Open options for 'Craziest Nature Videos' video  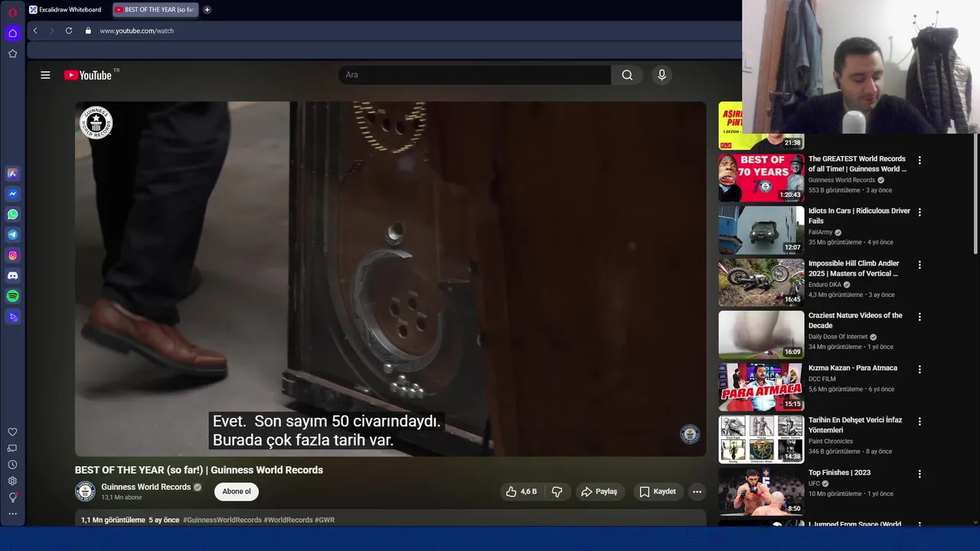(920, 317)
